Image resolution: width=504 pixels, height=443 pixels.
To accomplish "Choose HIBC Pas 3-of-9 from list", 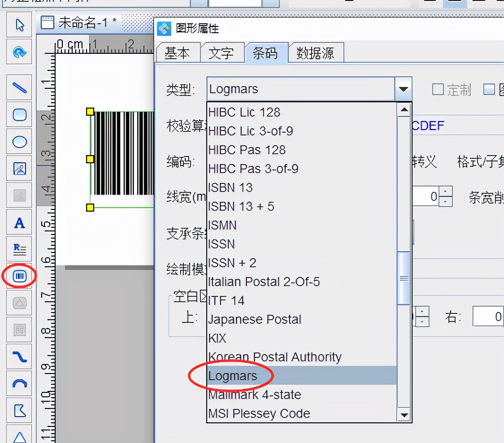I will coord(301,169).
